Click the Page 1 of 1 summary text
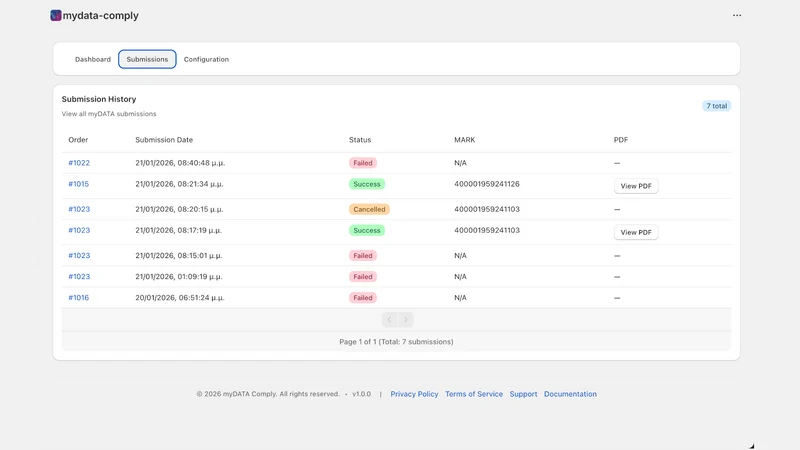 (396, 342)
